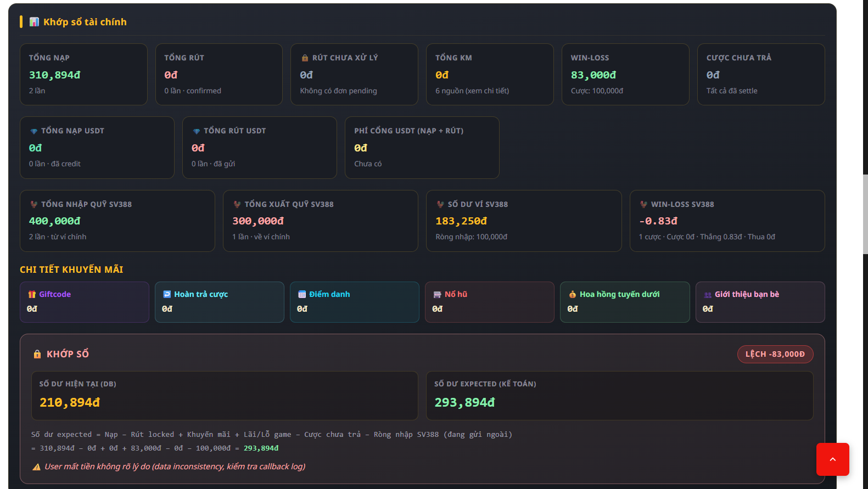Click the Cược chưa trả card label
The image size is (868, 489).
point(739,58)
